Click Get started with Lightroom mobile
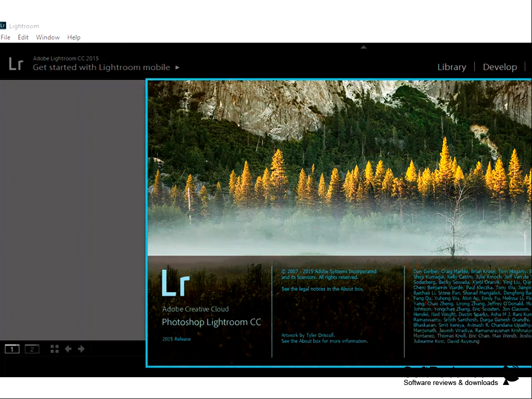The width and height of the screenshot is (532, 399). coord(101,67)
